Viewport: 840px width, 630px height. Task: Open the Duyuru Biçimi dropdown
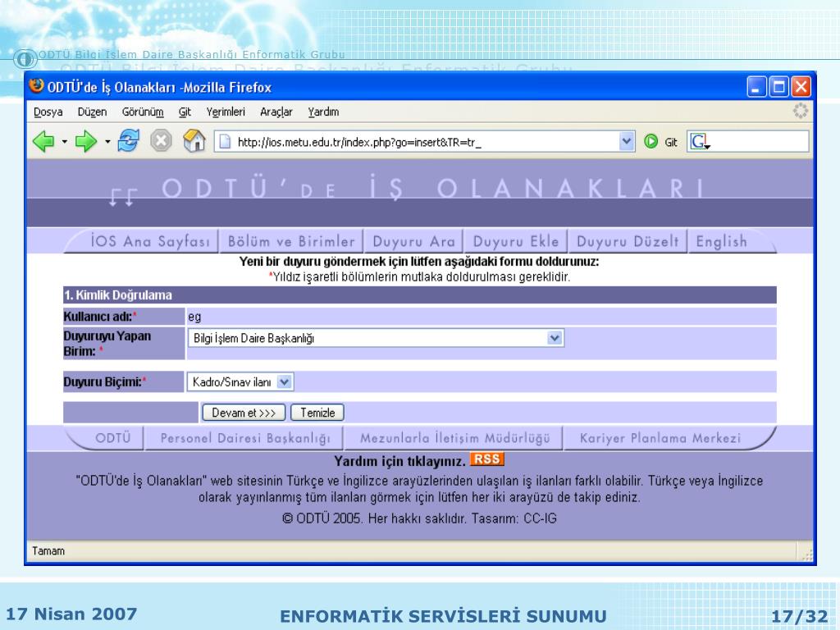285,382
